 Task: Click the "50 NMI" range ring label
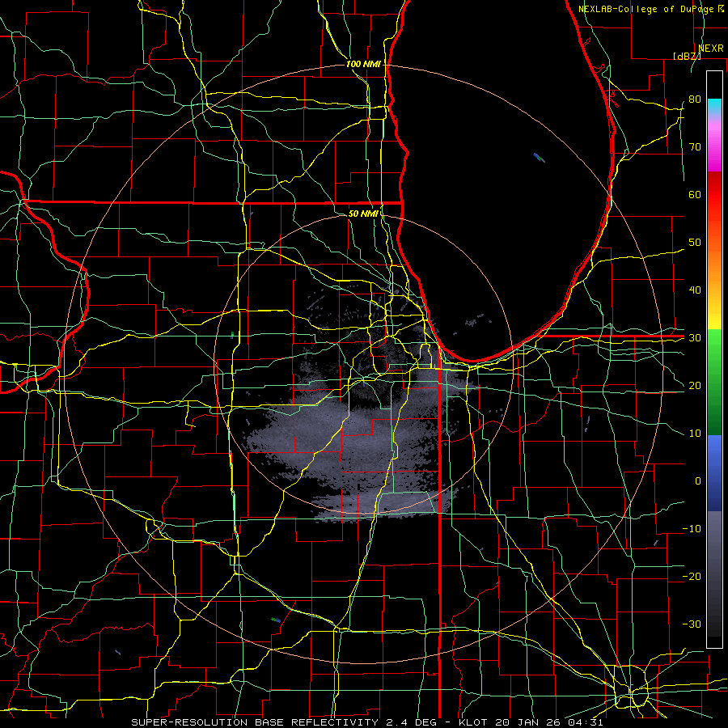pos(363,214)
